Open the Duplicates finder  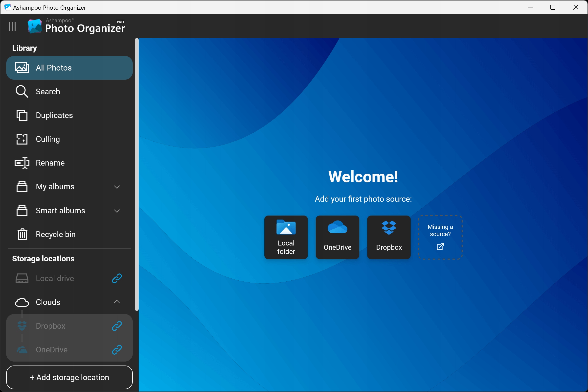pos(54,115)
